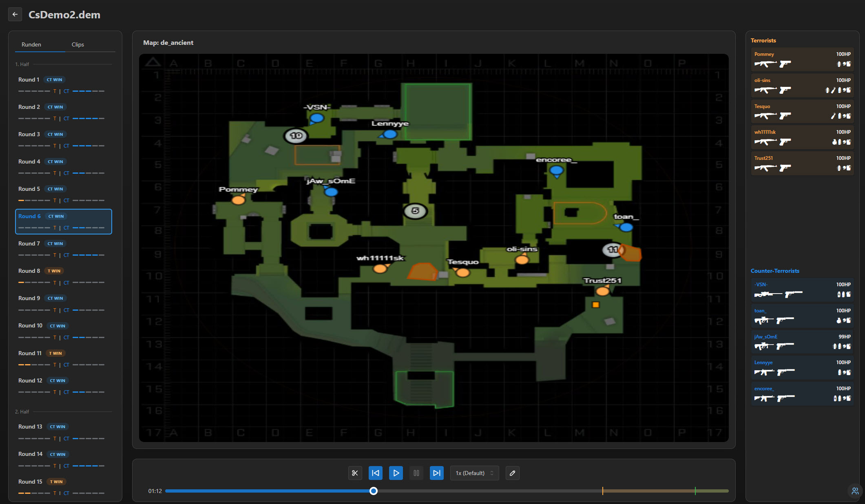This screenshot has width=865, height=504.
Task: Select the pencil annotation tool
Action: [512, 473]
